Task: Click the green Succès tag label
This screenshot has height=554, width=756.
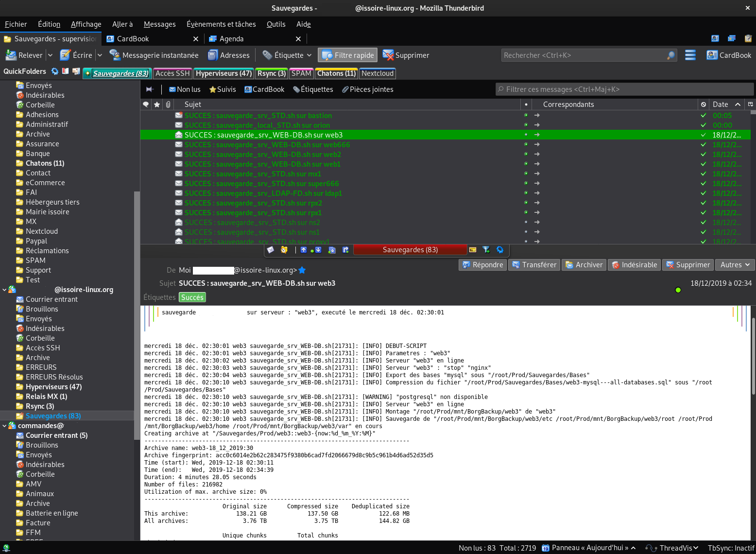Action: pyautogui.click(x=192, y=297)
